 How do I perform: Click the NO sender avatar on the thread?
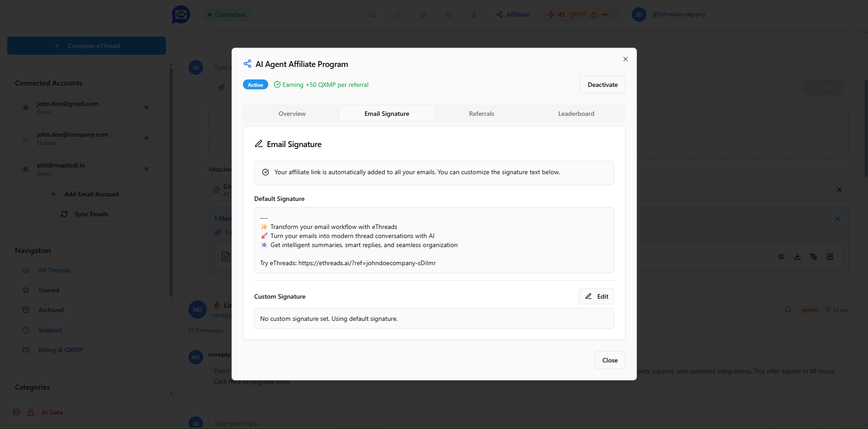coord(198,310)
